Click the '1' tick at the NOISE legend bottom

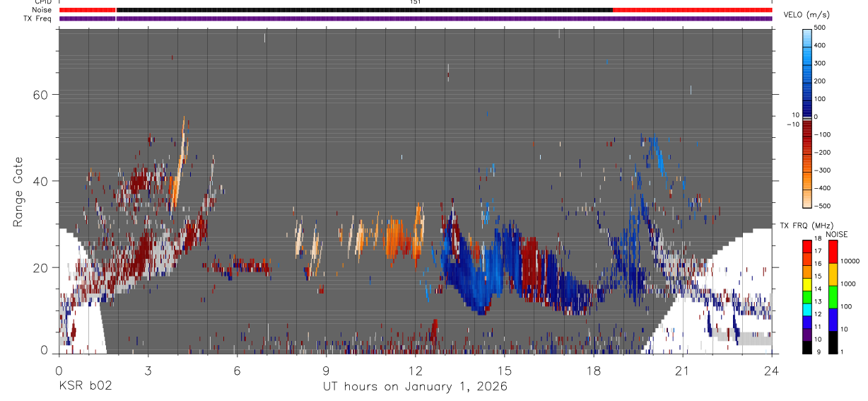coord(841,351)
